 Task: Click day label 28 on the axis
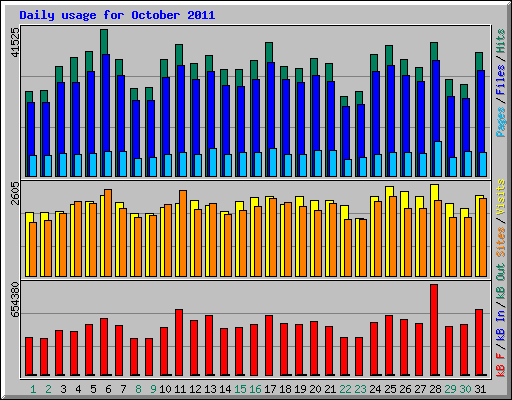tap(435, 389)
